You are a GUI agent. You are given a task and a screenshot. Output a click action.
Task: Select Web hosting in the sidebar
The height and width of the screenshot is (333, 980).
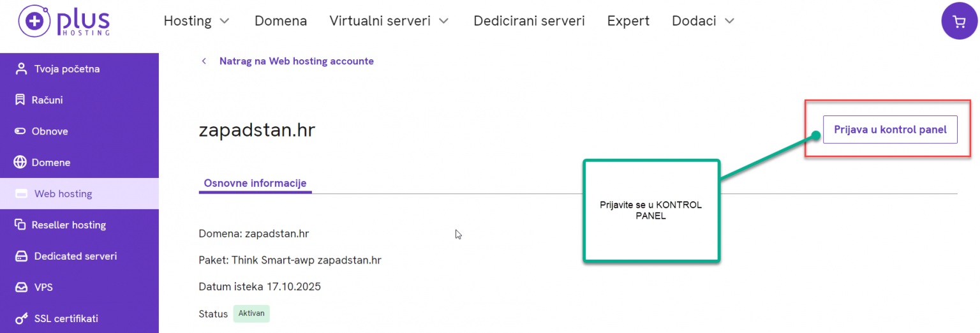pos(79,194)
